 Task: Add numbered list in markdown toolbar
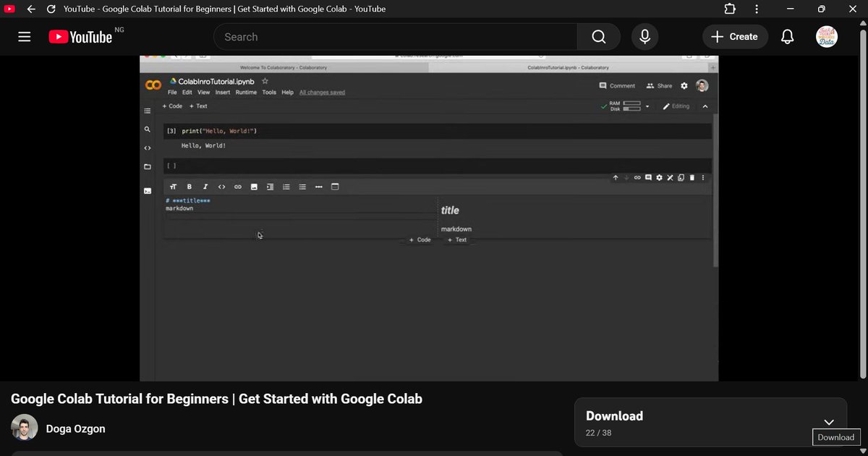click(x=286, y=187)
